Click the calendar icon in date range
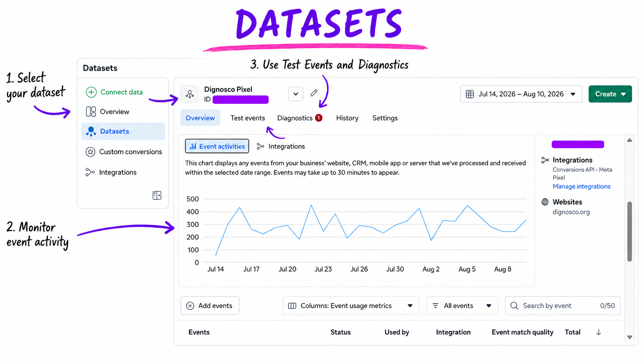Image resolution: width=644 pixels, height=362 pixels. 470,94
